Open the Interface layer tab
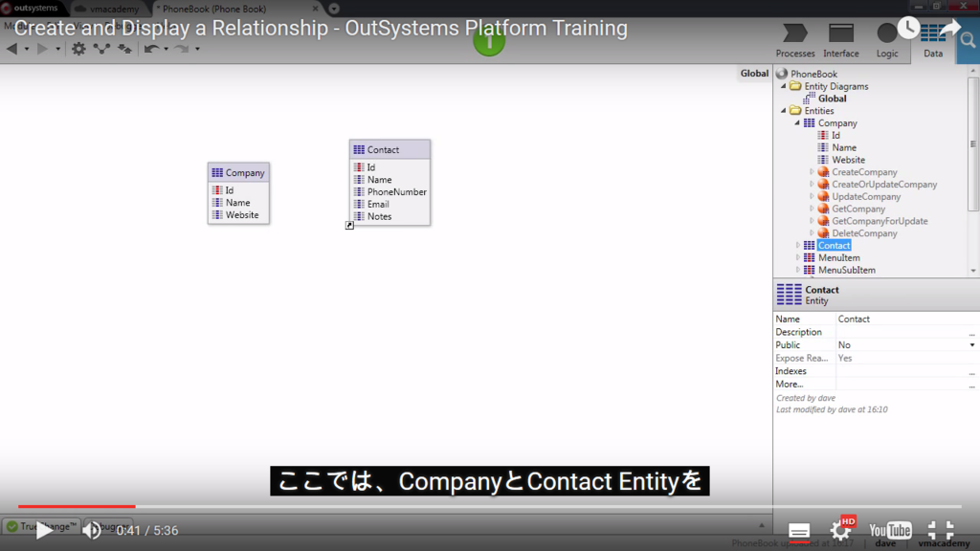 [x=840, y=40]
